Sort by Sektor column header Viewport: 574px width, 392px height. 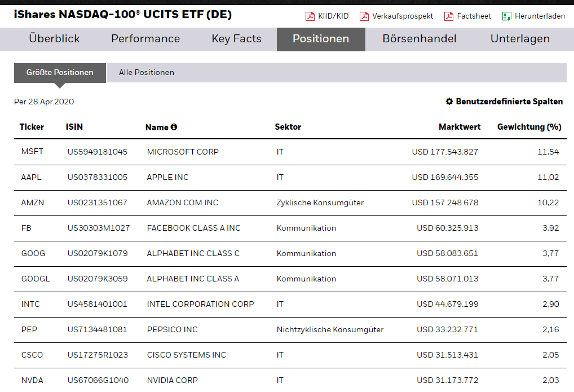pos(288,127)
